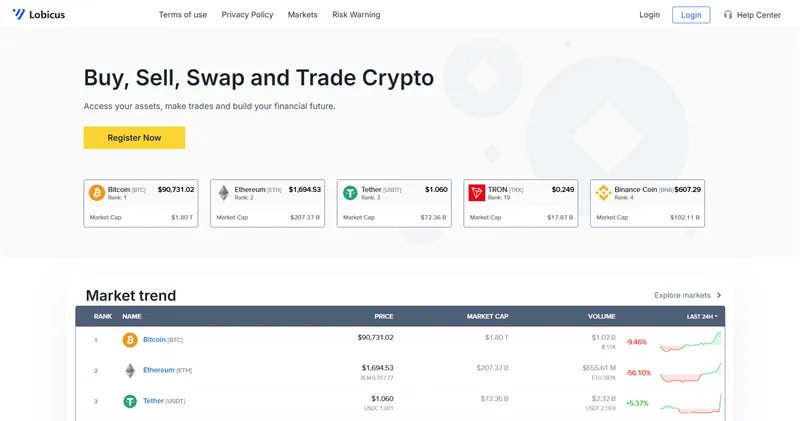Click Ethereum icon in the top price card
800x421 pixels.
[223, 193]
